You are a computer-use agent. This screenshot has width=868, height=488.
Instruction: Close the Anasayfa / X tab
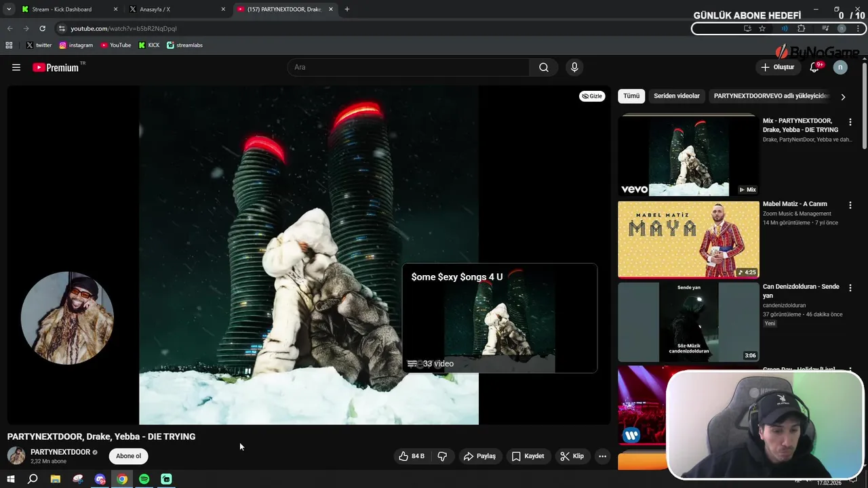pos(223,9)
